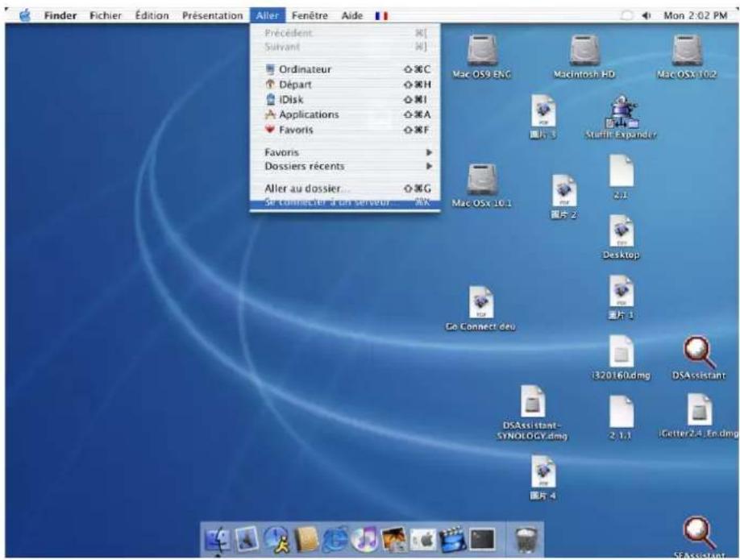Open the Trash in the Dock
This screenshot has height=560, width=740.
coord(526,539)
